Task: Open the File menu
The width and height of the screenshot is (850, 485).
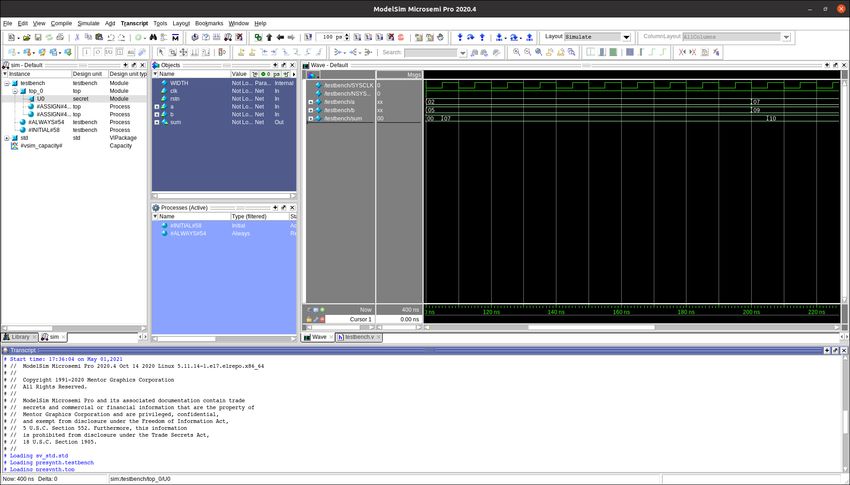Action: (x=7, y=23)
